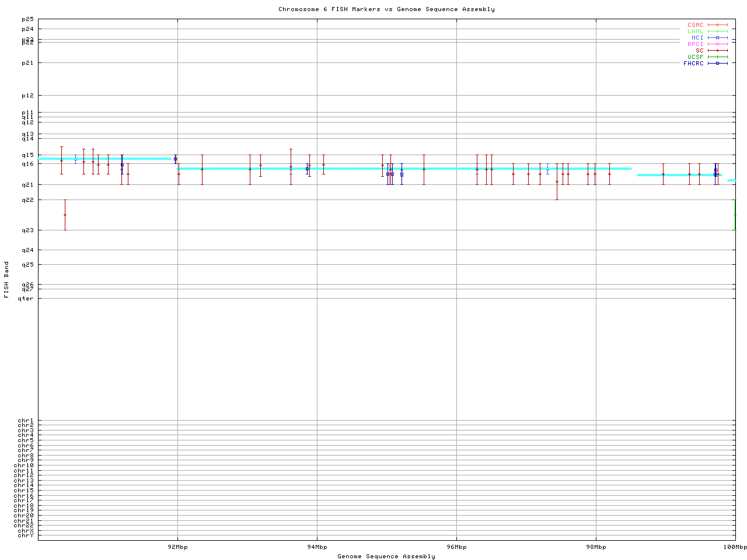Click the blue square marker just left of the 92Mbp gridline
Image resolution: width=747 pixels, height=560 pixels.
[175, 159]
